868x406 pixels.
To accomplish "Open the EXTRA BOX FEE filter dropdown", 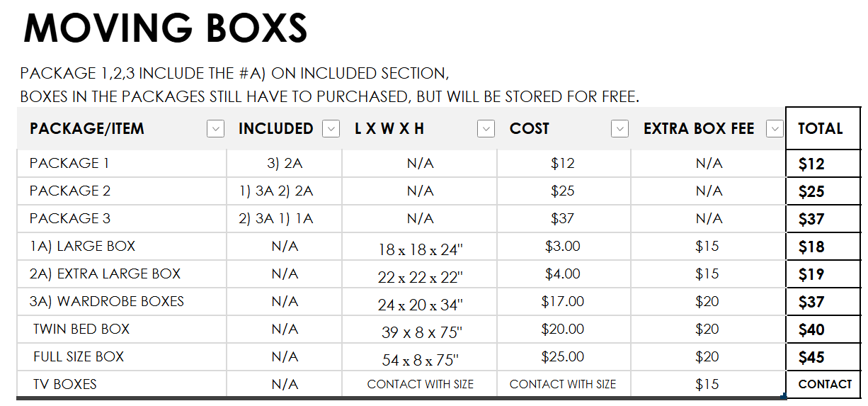I will [x=775, y=129].
